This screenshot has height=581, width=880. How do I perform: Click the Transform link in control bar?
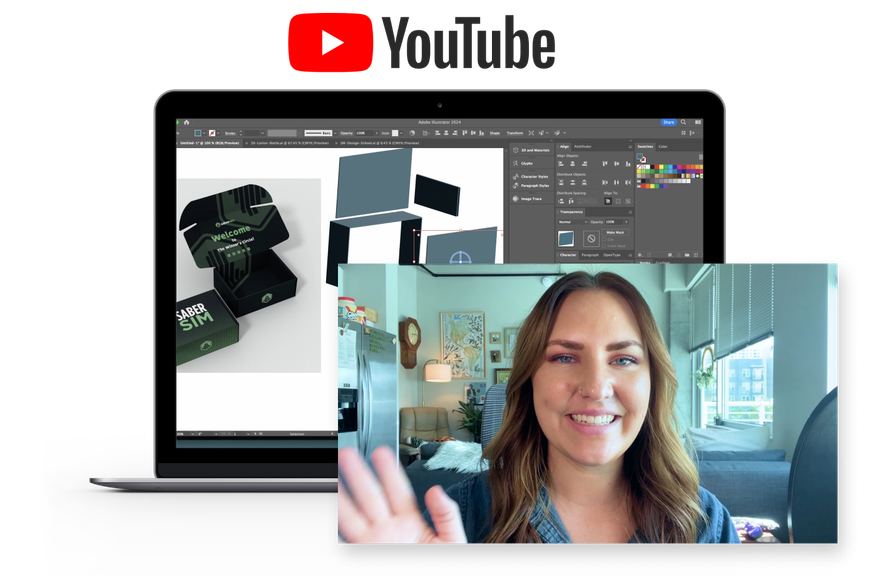pyautogui.click(x=515, y=133)
